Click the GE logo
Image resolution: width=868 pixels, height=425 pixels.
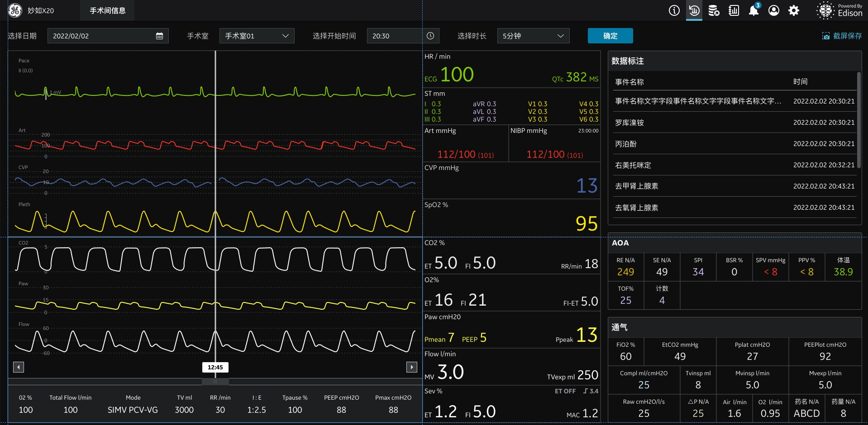[15, 10]
